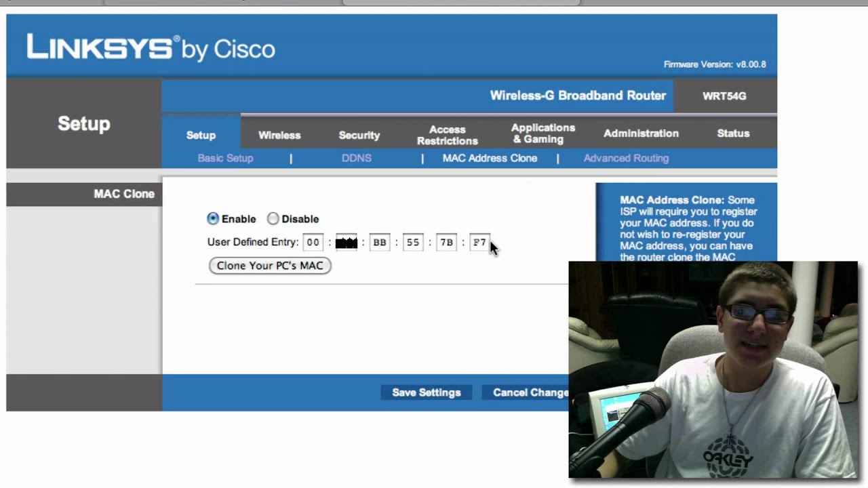Click the MAC field containing 55
868x488 pixels.
coord(413,242)
